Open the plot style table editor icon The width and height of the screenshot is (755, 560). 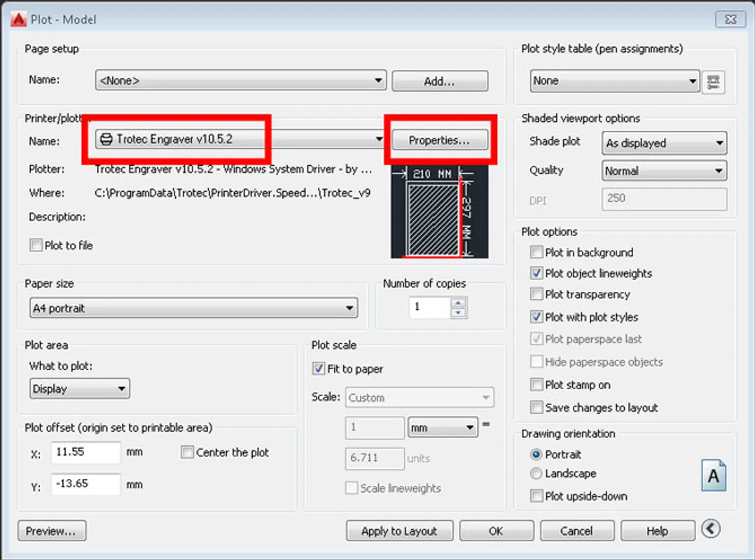pos(714,82)
